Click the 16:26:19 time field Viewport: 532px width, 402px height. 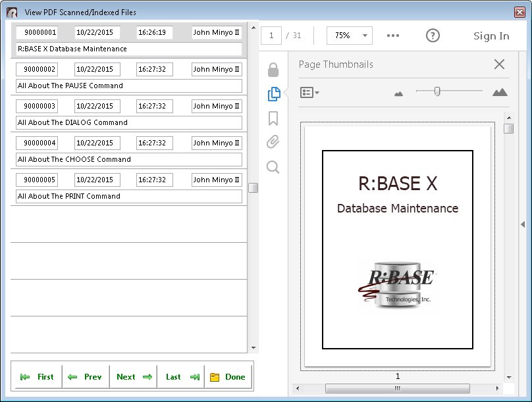(154, 32)
